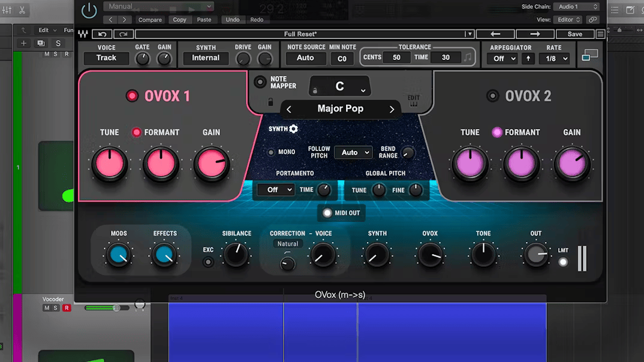
Task: Toggle OVOX 1 FORMANT enable light
Action: (x=136, y=132)
